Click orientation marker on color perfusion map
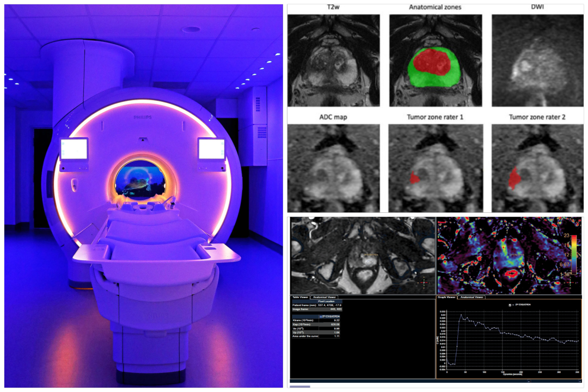 571,283
